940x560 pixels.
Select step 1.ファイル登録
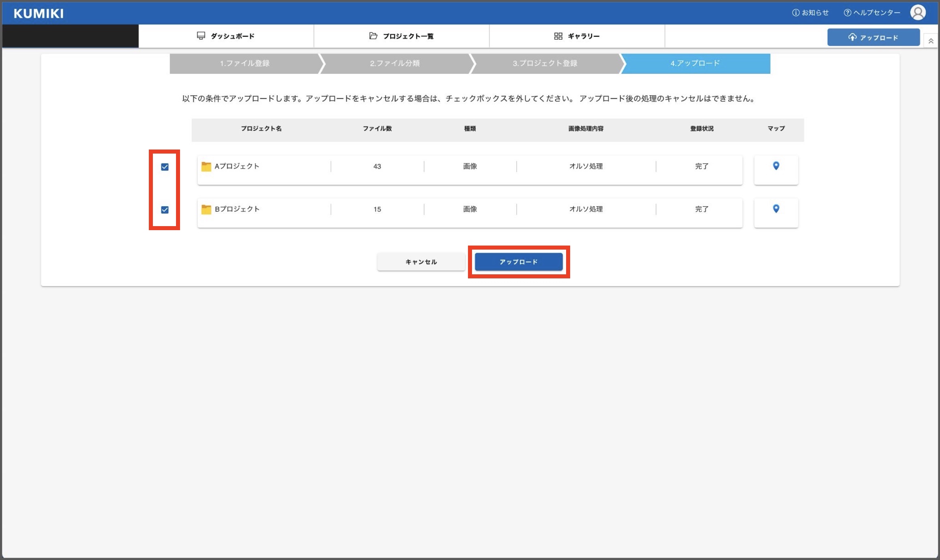tap(245, 63)
